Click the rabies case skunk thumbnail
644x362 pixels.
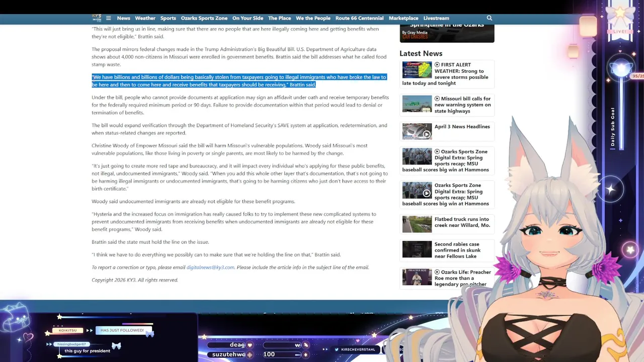[417, 249]
